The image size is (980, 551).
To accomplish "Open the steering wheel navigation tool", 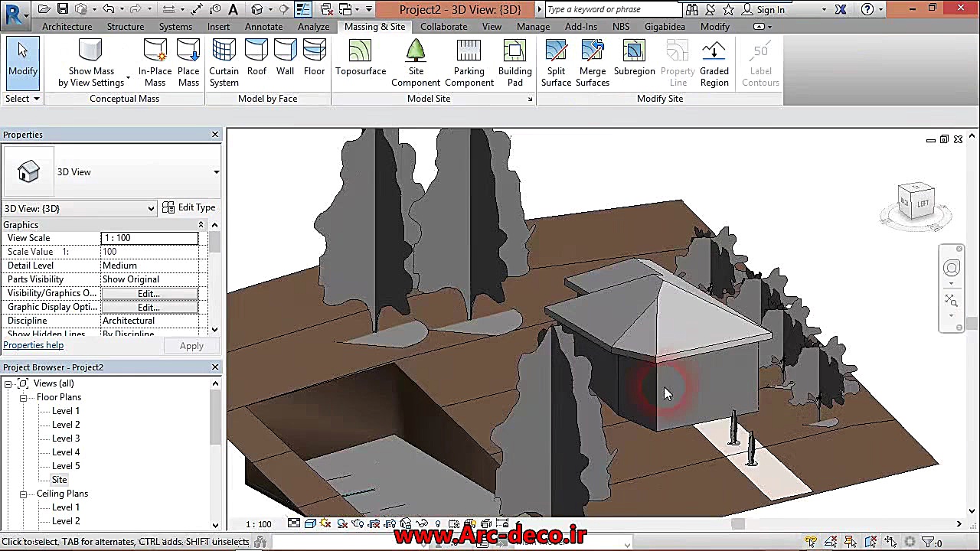I will pos(951,268).
